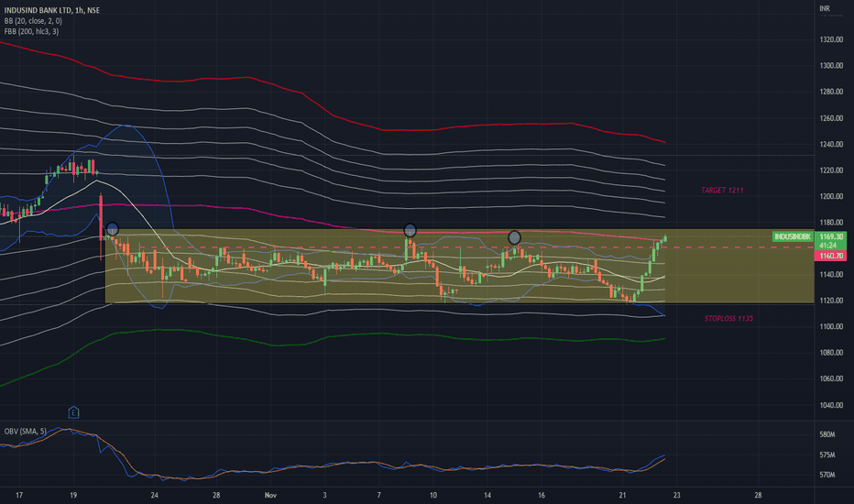The image size is (854, 504).
Task: Click the 24 date on time axis
Action: click(x=155, y=495)
